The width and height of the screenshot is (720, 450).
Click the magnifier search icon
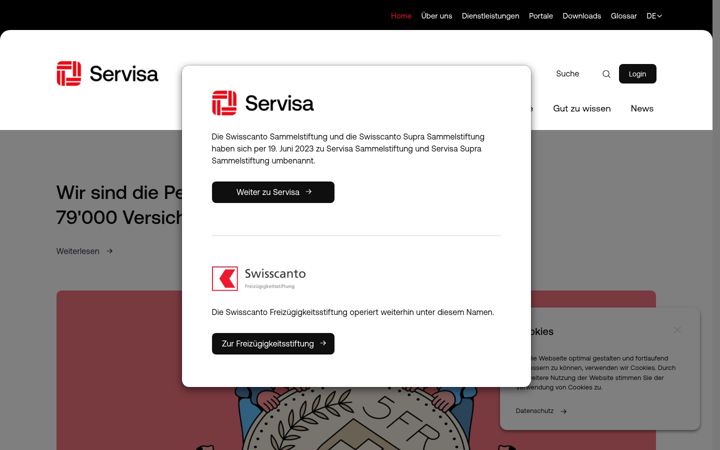point(606,74)
